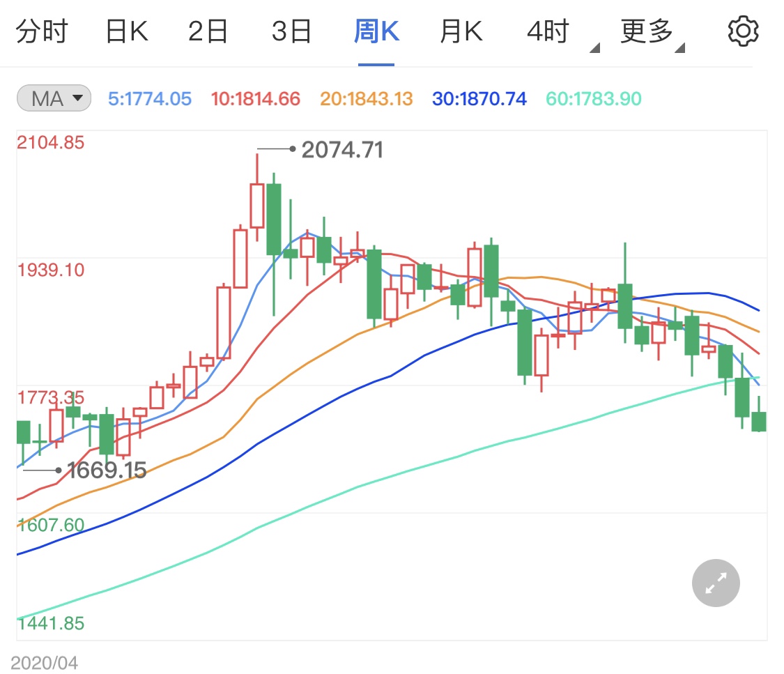The width and height of the screenshot is (784, 674).
Task: Select the 3日 chart tab
Action: pos(291,33)
